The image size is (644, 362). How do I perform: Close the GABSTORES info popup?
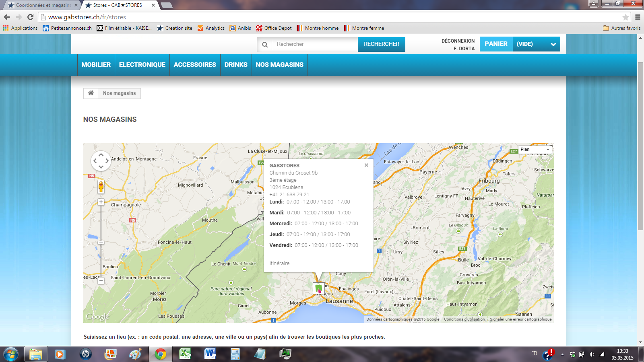[x=366, y=165]
